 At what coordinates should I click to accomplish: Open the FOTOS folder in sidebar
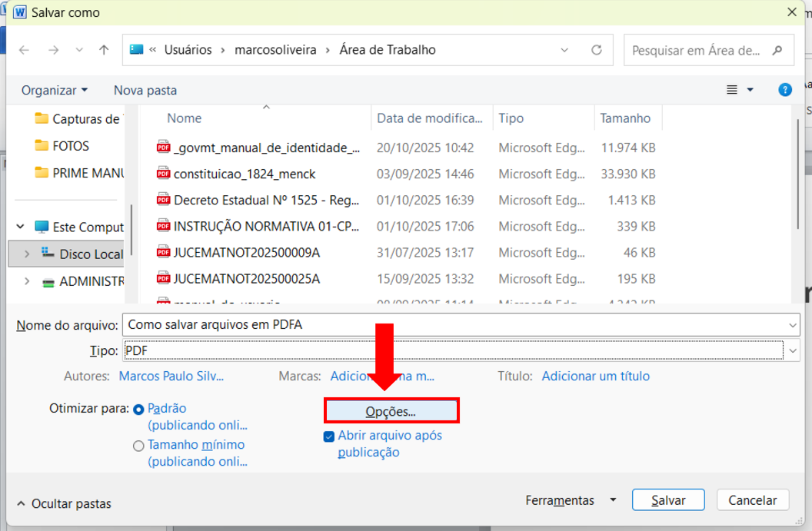click(70, 146)
